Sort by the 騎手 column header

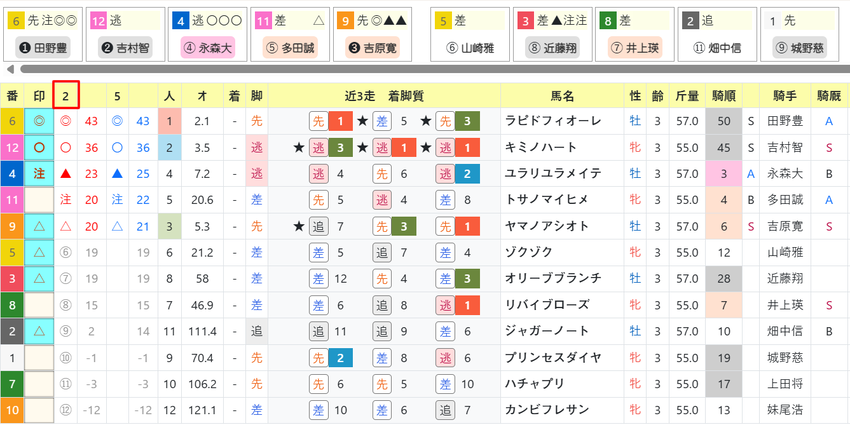pyautogui.click(x=785, y=96)
